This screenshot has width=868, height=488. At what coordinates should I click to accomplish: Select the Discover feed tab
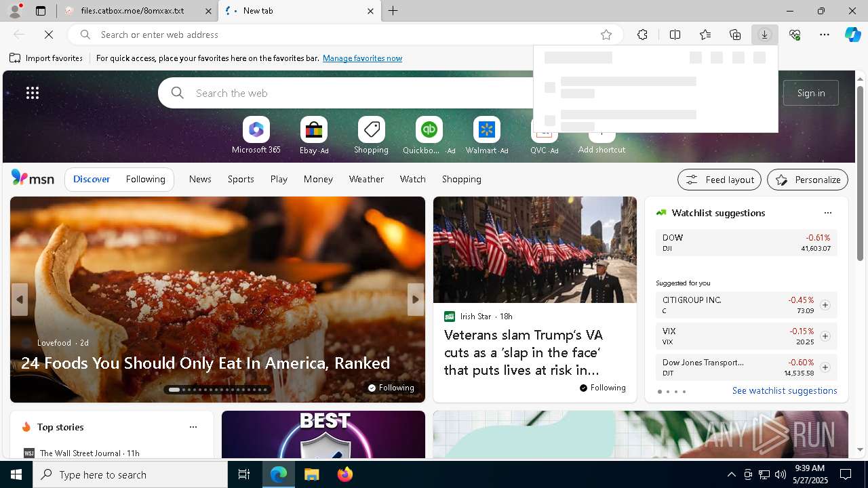coord(92,179)
